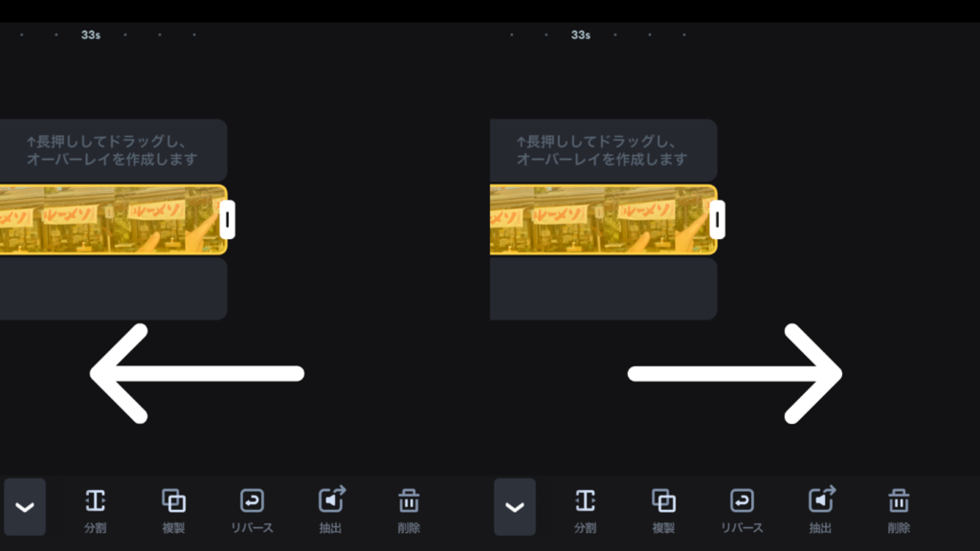Select the yellow highlighted clip in left timeline
Image resolution: width=980 pixels, height=551 pixels.
tap(113, 220)
